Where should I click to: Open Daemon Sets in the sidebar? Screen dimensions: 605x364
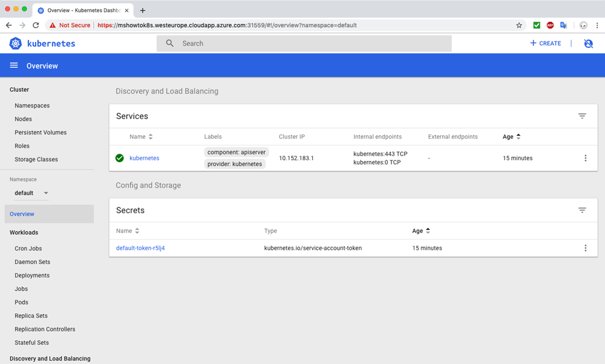(32, 262)
